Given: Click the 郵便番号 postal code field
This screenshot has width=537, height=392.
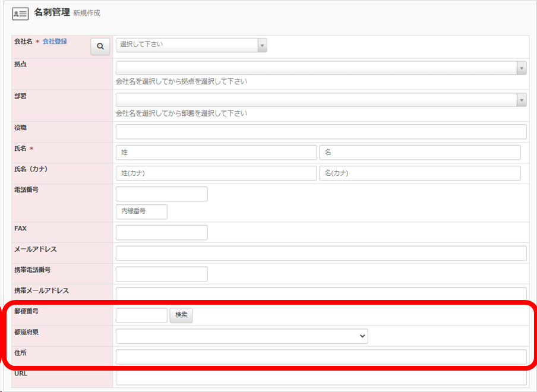Looking at the screenshot, I should tap(141, 315).
